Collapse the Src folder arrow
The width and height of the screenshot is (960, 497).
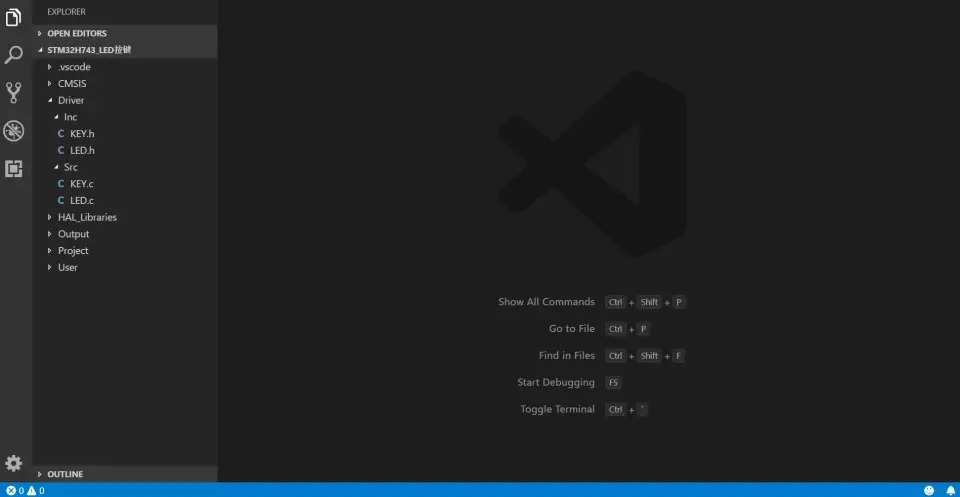[x=56, y=167]
